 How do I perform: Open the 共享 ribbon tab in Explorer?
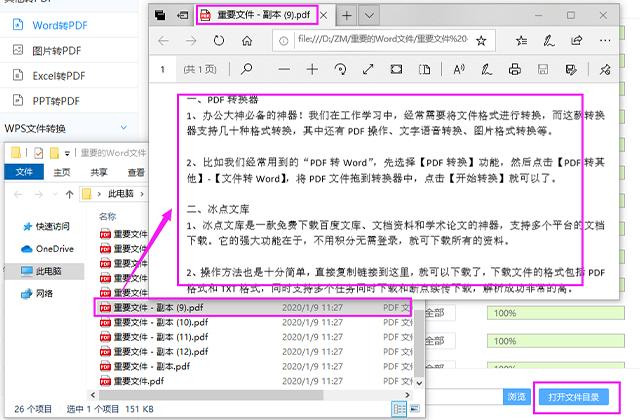[x=99, y=172]
